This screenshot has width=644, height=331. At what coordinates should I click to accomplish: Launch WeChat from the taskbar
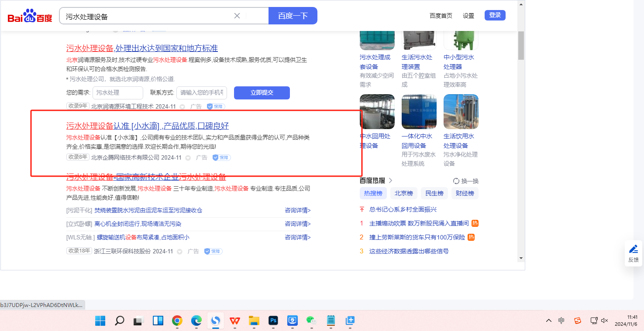coord(311,321)
